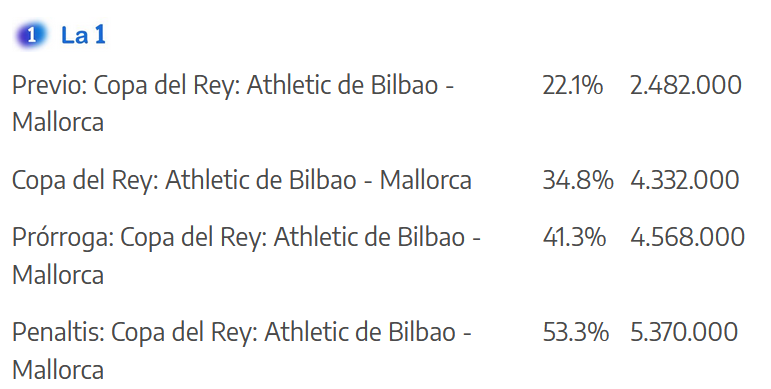Click the word Prórroga in third row

click(63, 238)
